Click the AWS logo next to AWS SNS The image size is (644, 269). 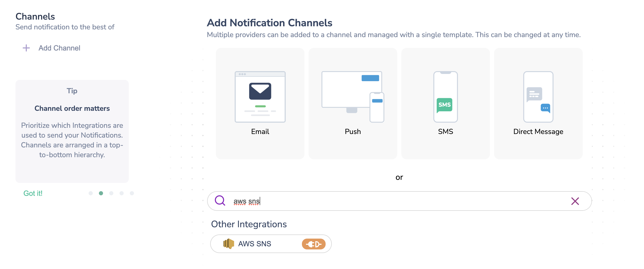(x=228, y=243)
